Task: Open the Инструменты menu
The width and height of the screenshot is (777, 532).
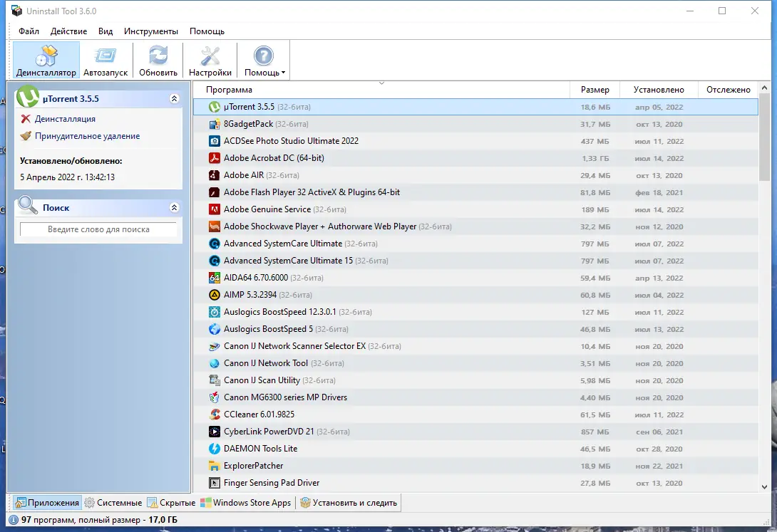Action: click(153, 31)
